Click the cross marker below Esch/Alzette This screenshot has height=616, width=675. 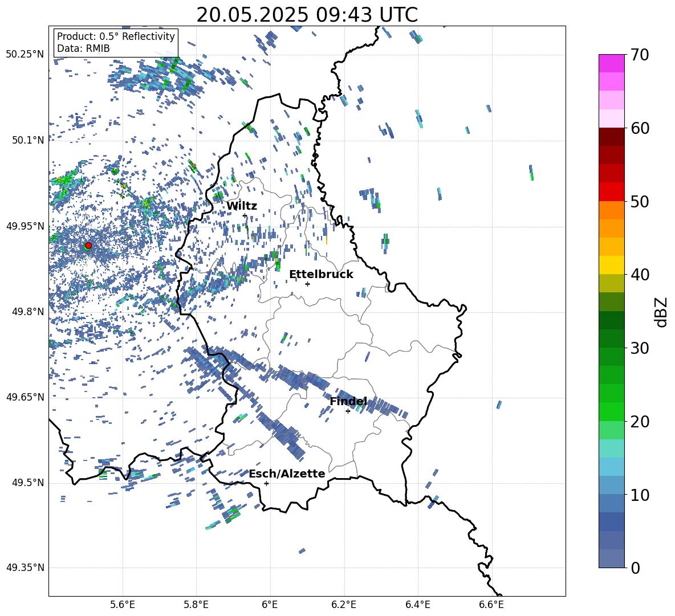[x=266, y=483]
